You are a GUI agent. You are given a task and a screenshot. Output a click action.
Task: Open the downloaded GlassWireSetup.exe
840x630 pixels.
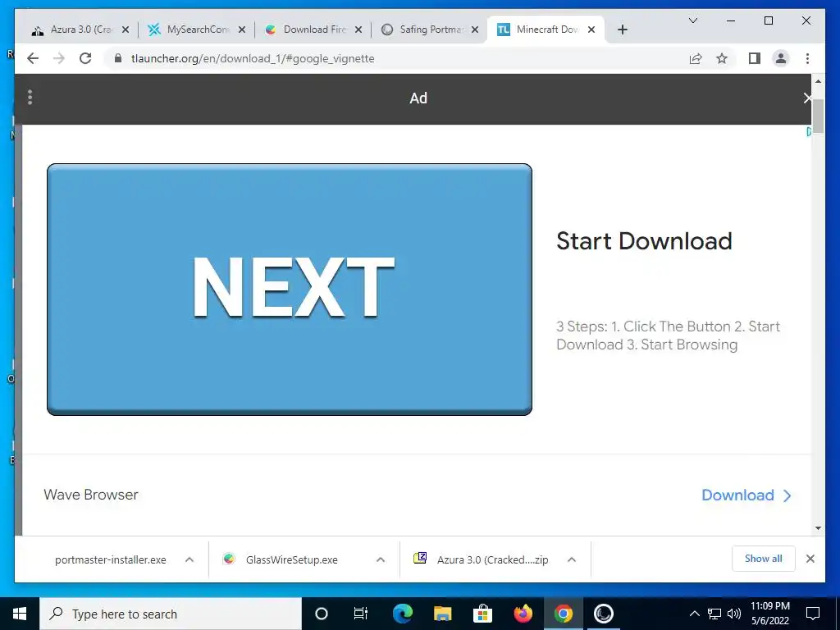coord(291,559)
